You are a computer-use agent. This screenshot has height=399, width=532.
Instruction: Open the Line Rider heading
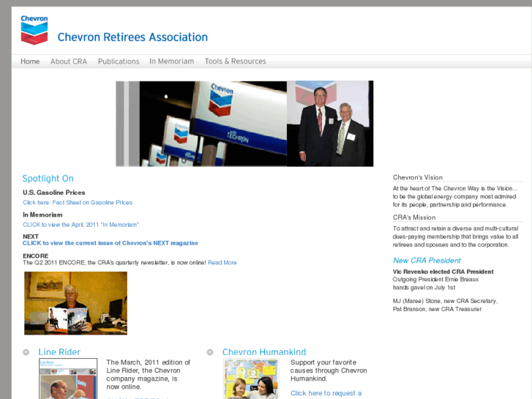59,352
